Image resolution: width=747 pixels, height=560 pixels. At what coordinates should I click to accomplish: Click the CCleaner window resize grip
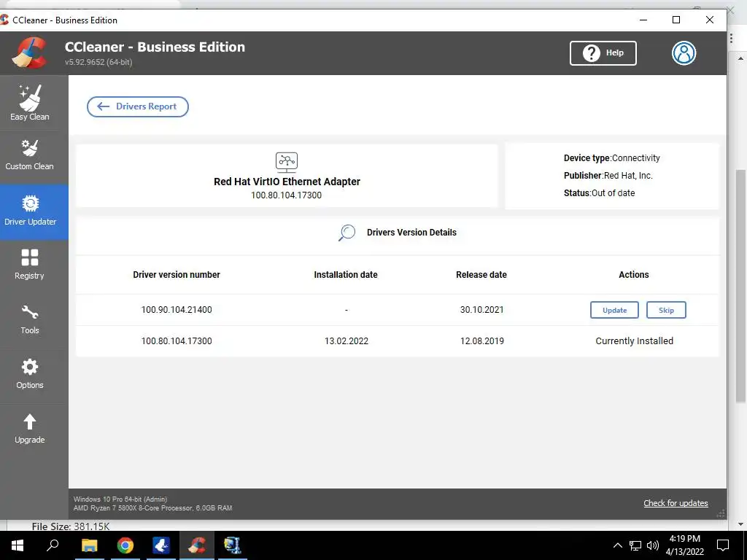(721, 513)
